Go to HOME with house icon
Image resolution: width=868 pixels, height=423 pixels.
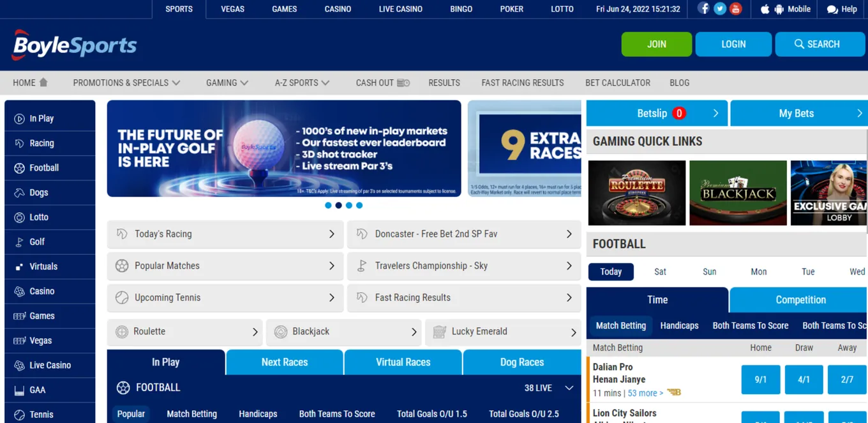(x=30, y=82)
